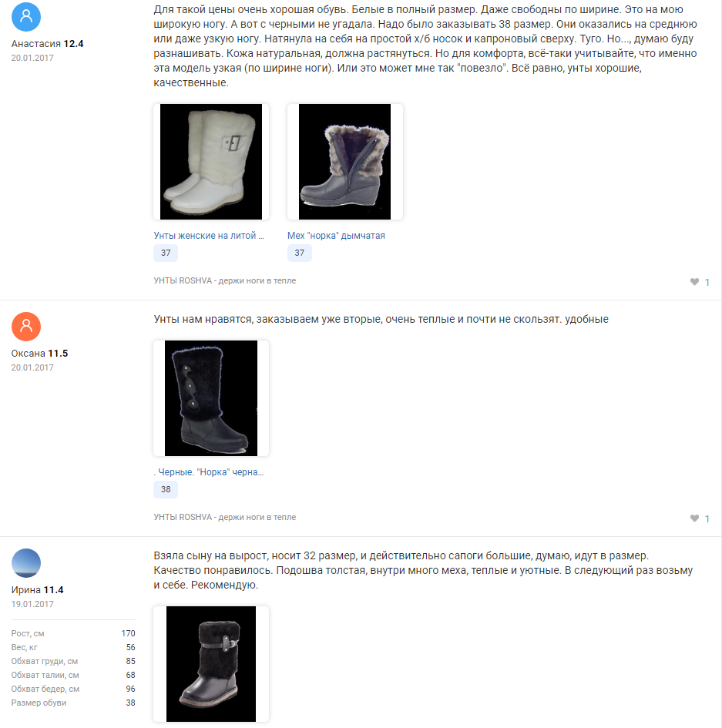Click username Ирина 11.4
The height and width of the screenshot is (728, 722).
coord(37,589)
